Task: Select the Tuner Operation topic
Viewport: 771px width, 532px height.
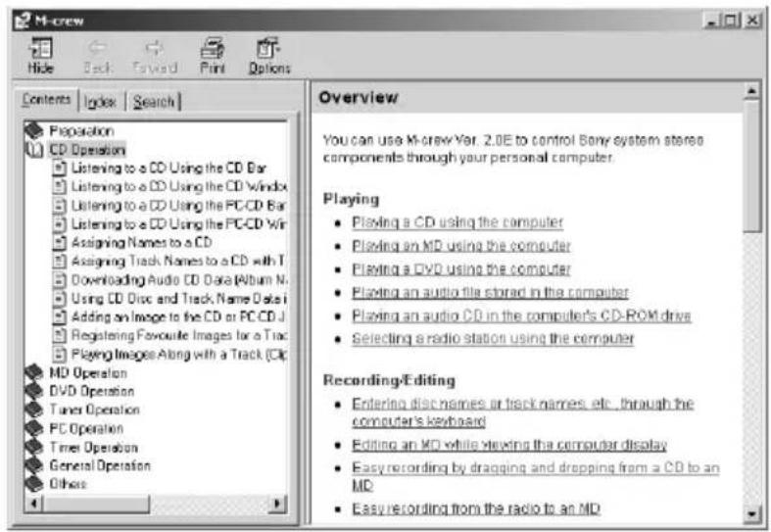Action: click(x=94, y=410)
